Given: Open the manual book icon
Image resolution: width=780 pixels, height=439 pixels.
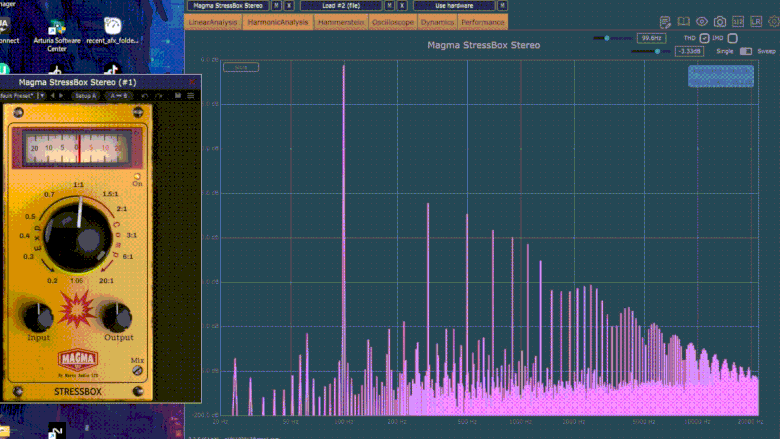Looking at the screenshot, I should pos(684,22).
